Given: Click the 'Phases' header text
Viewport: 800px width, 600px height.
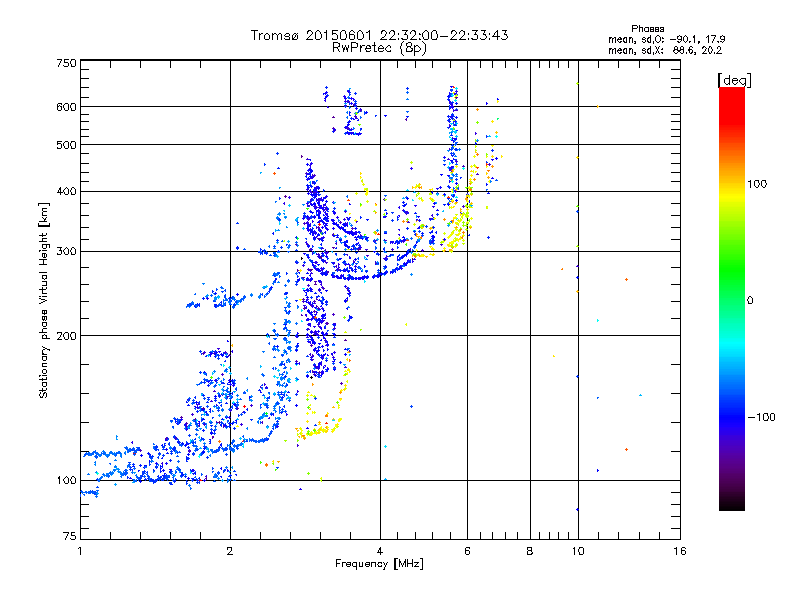Looking at the screenshot, I should [647, 29].
